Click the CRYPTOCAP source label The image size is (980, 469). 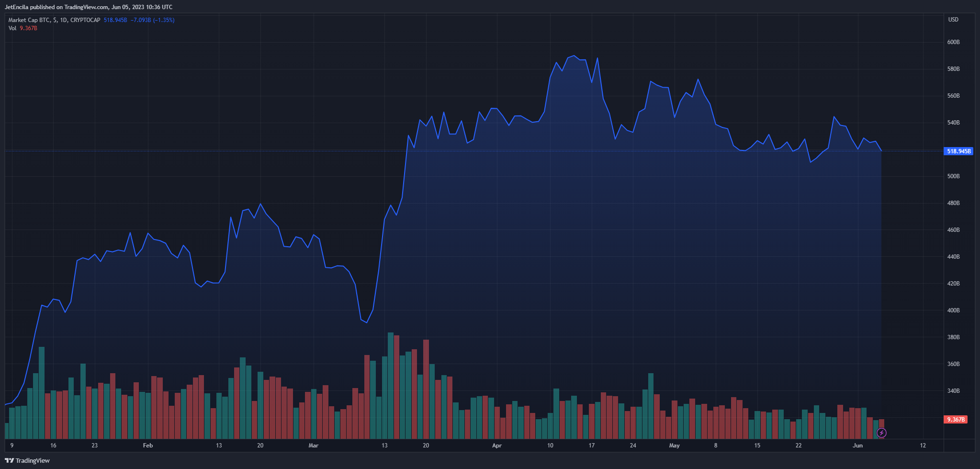[x=85, y=20]
